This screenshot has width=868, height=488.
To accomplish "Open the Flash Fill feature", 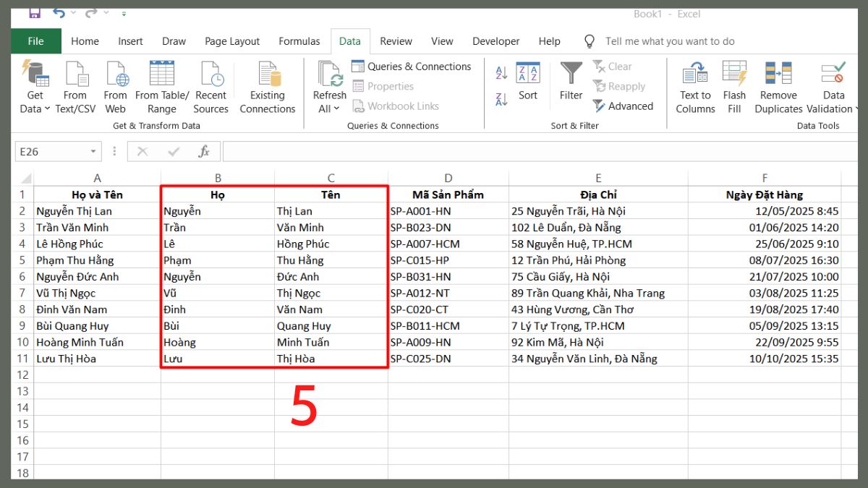I will [x=734, y=87].
